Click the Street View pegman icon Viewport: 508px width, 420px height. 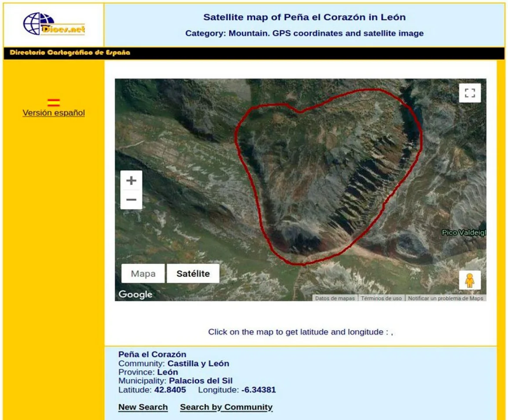tap(470, 280)
